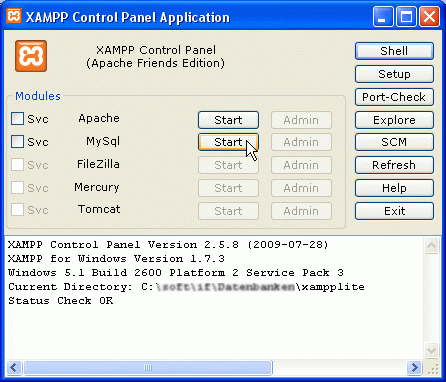Screen dimensions: 446x382
Task: Click the XAMPP logo icon in panel
Action: 31,56
